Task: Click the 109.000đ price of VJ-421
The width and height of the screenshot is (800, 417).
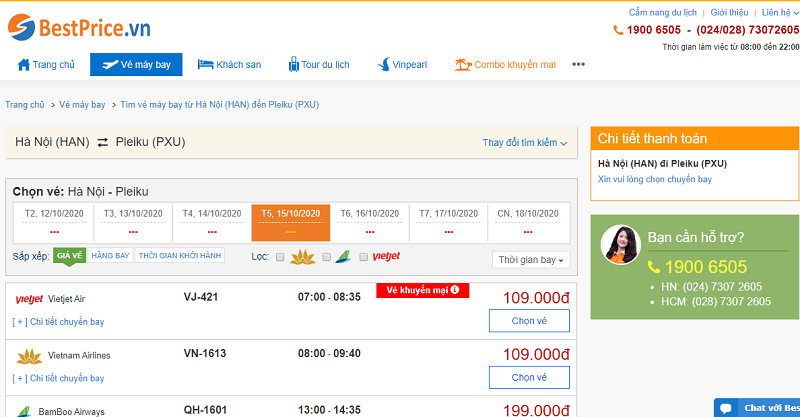Action: [x=536, y=298]
